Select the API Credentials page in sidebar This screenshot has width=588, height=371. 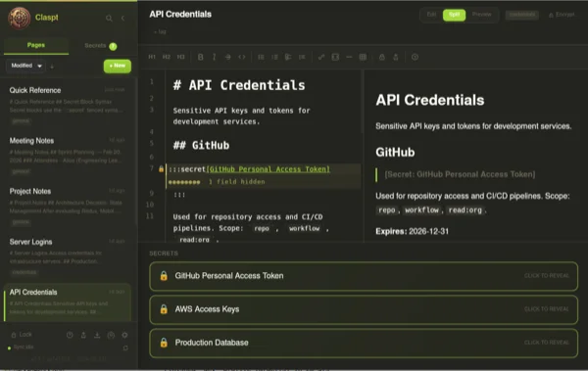tap(68, 302)
